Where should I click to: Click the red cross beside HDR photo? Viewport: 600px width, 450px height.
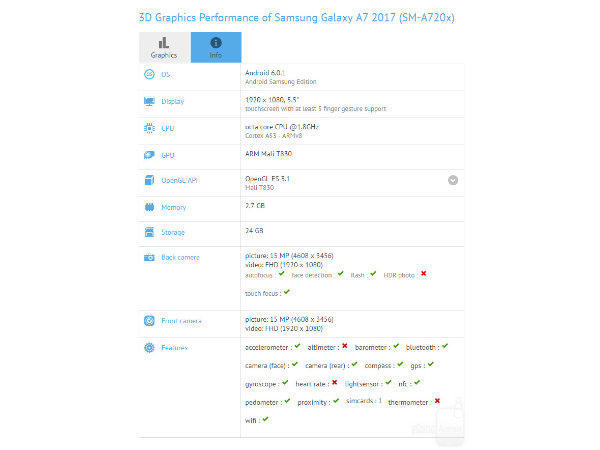coord(424,274)
